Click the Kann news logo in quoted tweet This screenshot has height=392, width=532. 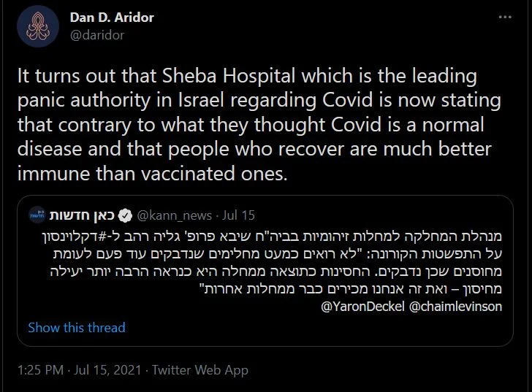(39, 215)
